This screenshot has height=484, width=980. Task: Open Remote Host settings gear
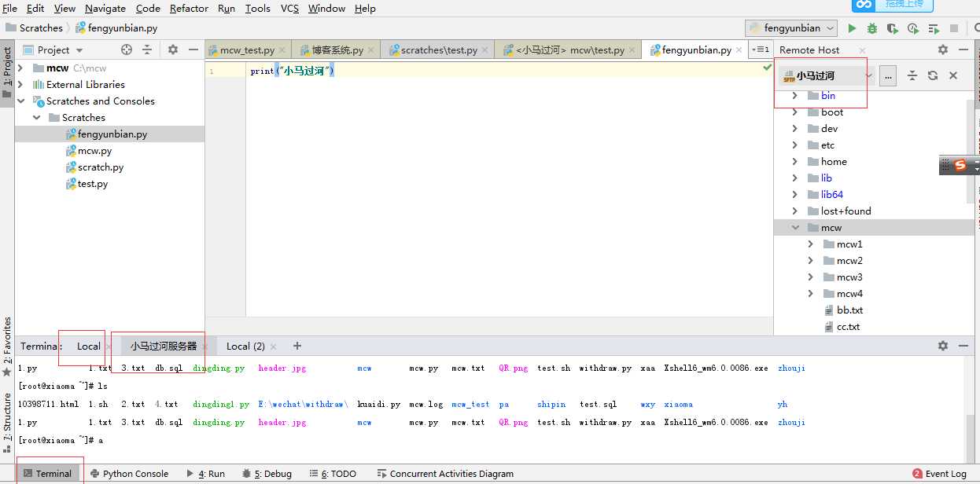click(x=943, y=49)
